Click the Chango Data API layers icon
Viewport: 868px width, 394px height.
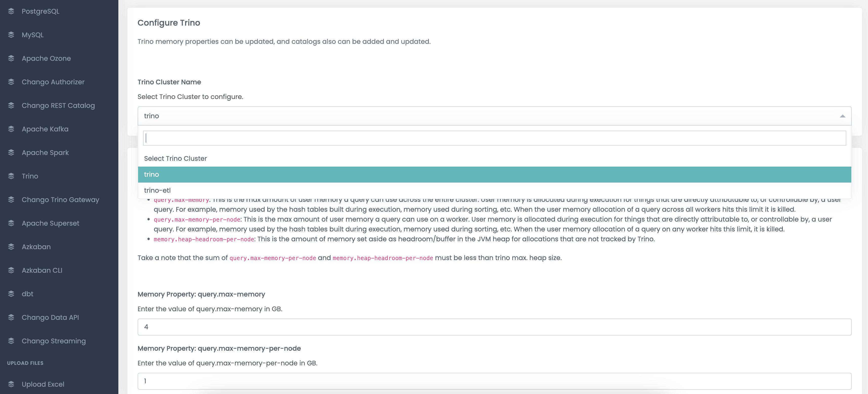[x=11, y=318]
